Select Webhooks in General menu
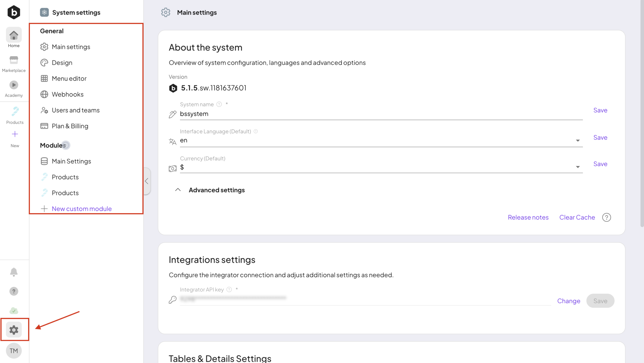 (67, 94)
